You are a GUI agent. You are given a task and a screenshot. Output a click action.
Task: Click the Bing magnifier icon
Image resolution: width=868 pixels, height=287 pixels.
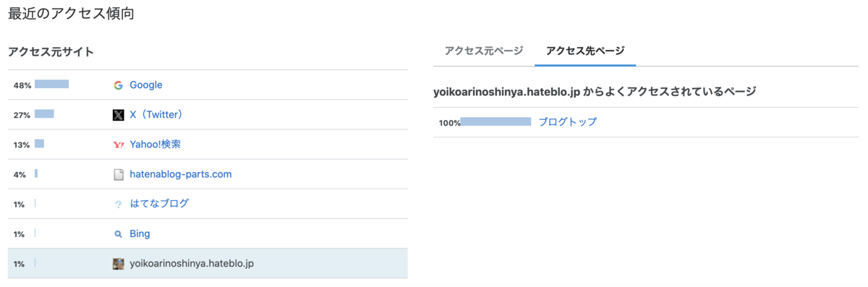tap(118, 234)
